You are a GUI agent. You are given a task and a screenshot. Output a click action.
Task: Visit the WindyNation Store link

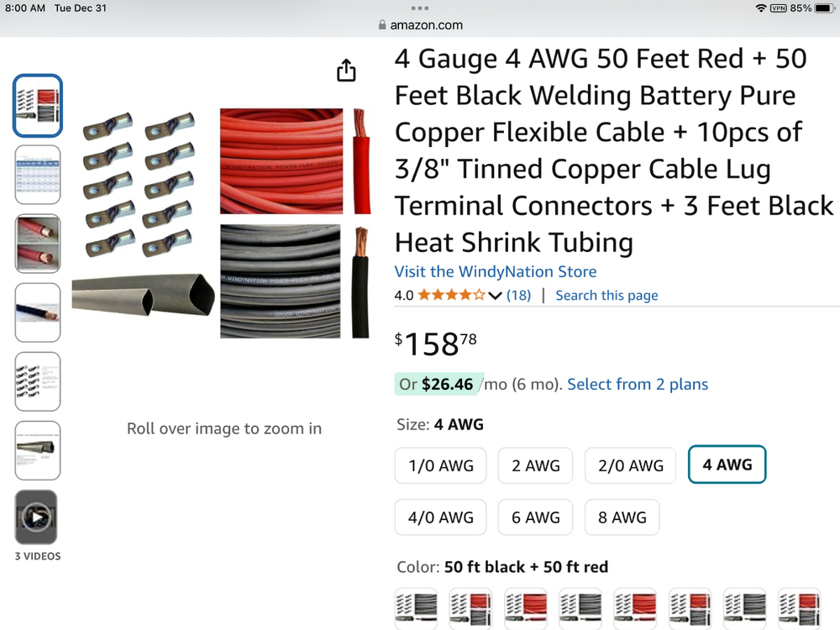[x=496, y=271]
